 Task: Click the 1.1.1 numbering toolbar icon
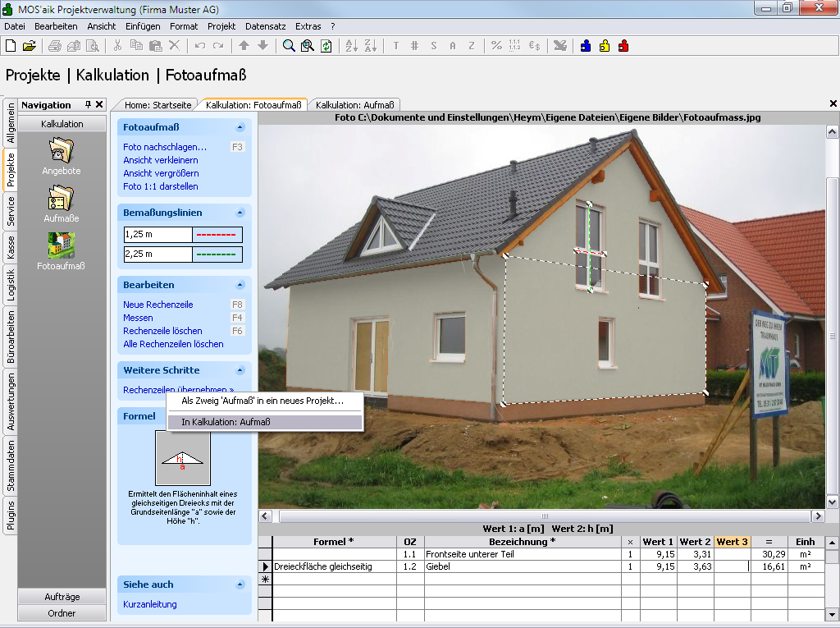coord(515,46)
